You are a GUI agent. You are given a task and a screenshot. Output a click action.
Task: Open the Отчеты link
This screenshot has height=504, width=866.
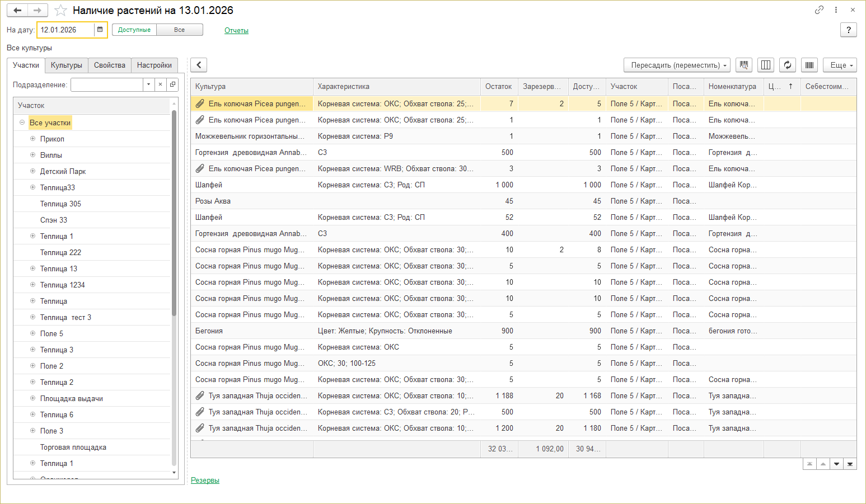pyautogui.click(x=236, y=31)
